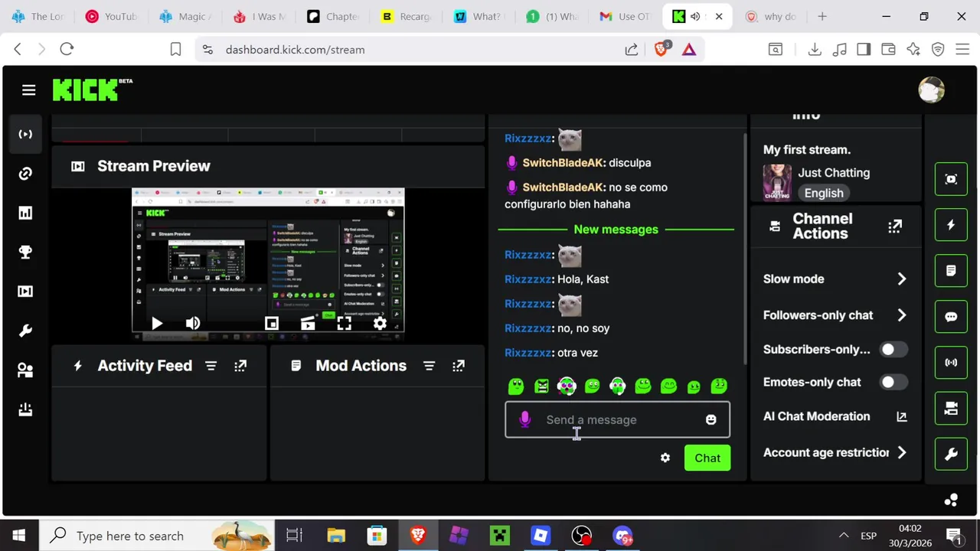Open AI Chat Moderation external link icon

pos(901,416)
